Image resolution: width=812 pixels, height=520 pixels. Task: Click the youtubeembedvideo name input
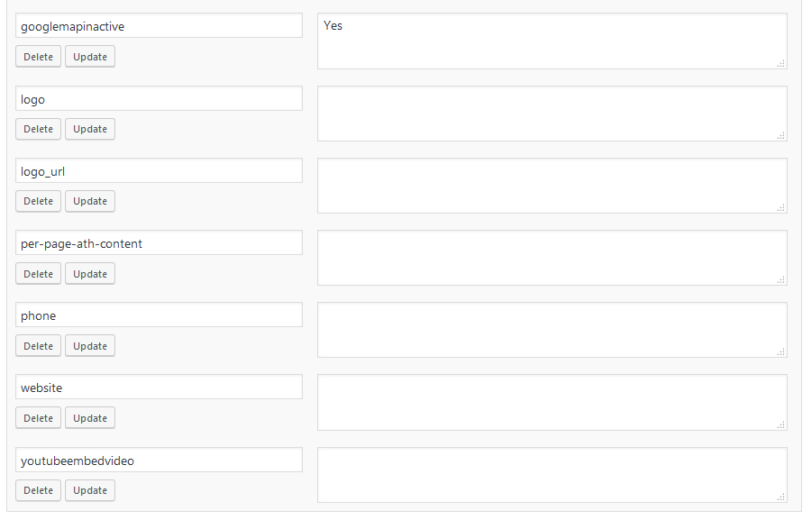coord(159,461)
